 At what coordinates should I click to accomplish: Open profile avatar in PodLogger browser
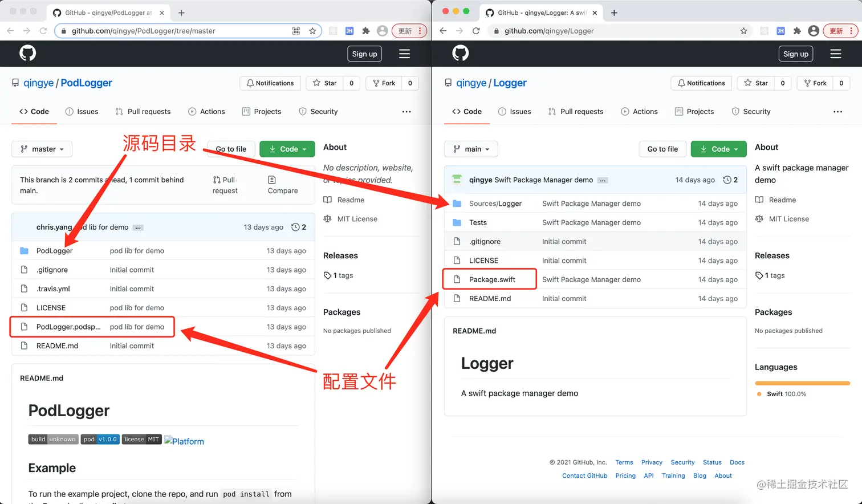(383, 31)
